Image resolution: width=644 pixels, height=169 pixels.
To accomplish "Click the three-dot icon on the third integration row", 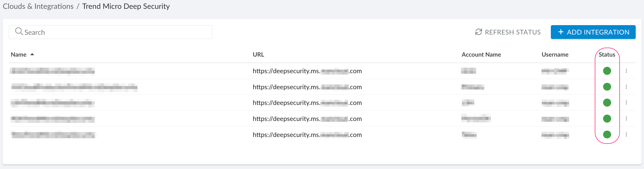I will pos(627,103).
